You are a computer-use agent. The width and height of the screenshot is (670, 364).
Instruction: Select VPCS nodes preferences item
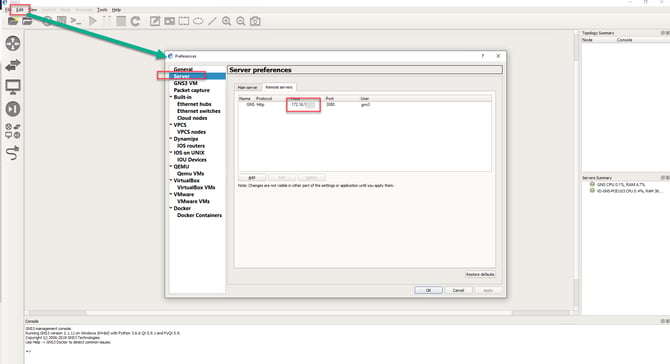click(191, 132)
